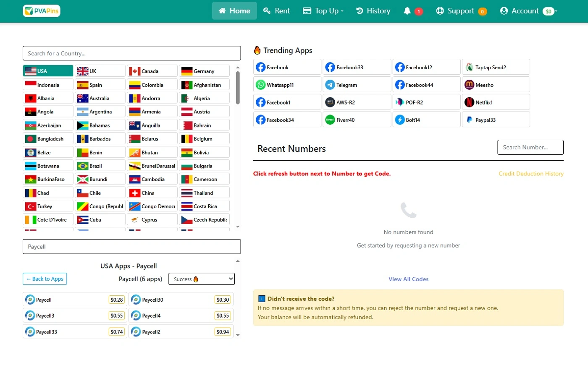
Task: Click the PVAPins logo
Action: click(x=42, y=11)
